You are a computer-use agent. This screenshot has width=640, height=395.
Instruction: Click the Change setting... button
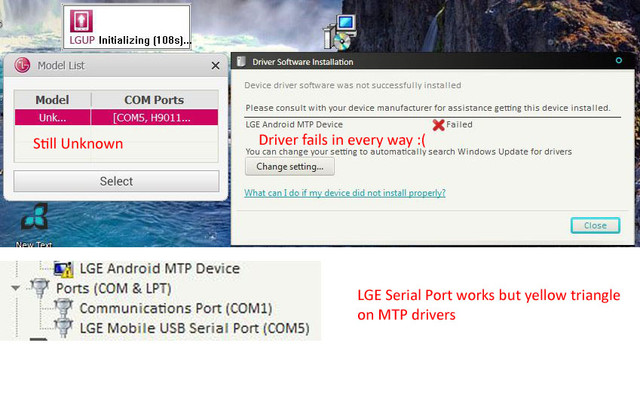pyautogui.click(x=290, y=166)
